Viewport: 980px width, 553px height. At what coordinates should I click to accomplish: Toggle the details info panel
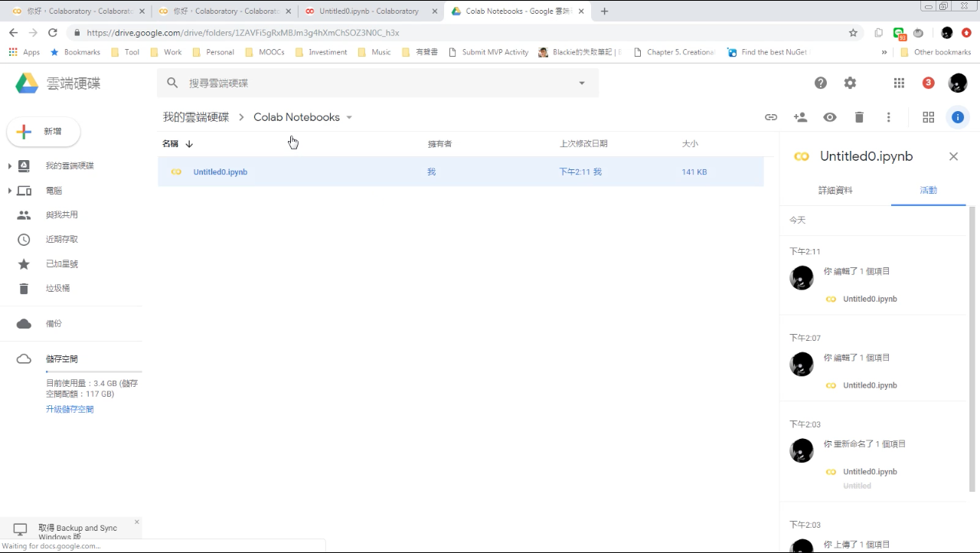958,117
